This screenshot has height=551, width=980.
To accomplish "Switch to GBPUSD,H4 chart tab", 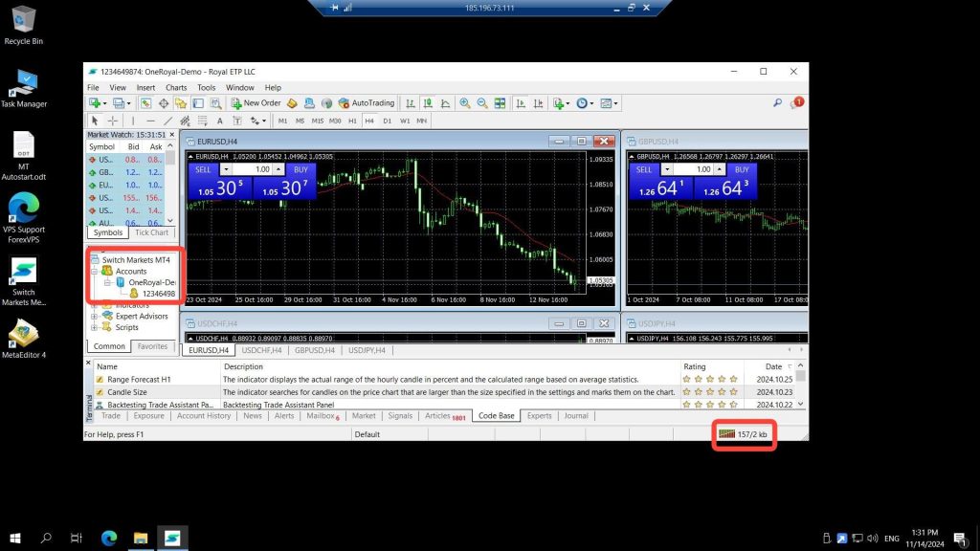I will click(x=314, y=350).
